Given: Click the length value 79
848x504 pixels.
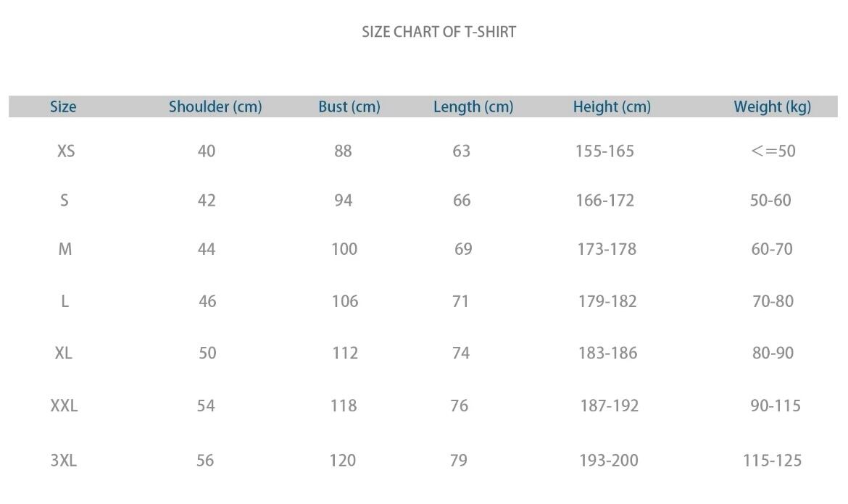Looking at the screenshot, I should coord(459,461).
